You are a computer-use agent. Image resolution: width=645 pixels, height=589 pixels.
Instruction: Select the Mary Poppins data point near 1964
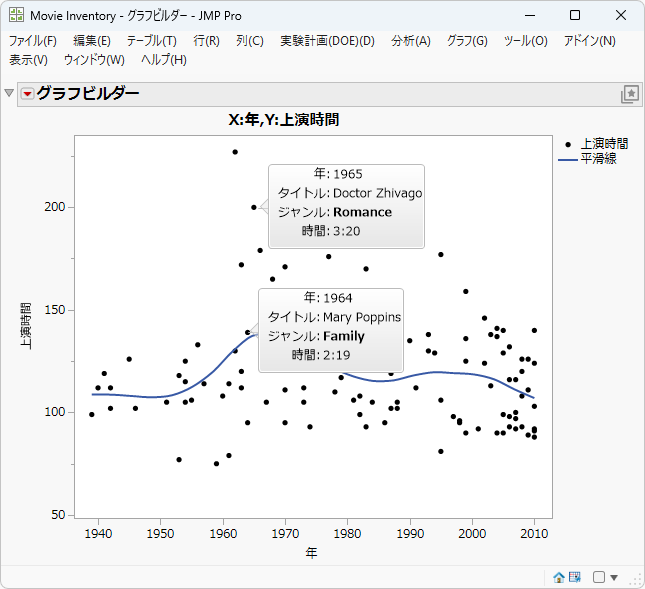[x=248, y=332]
